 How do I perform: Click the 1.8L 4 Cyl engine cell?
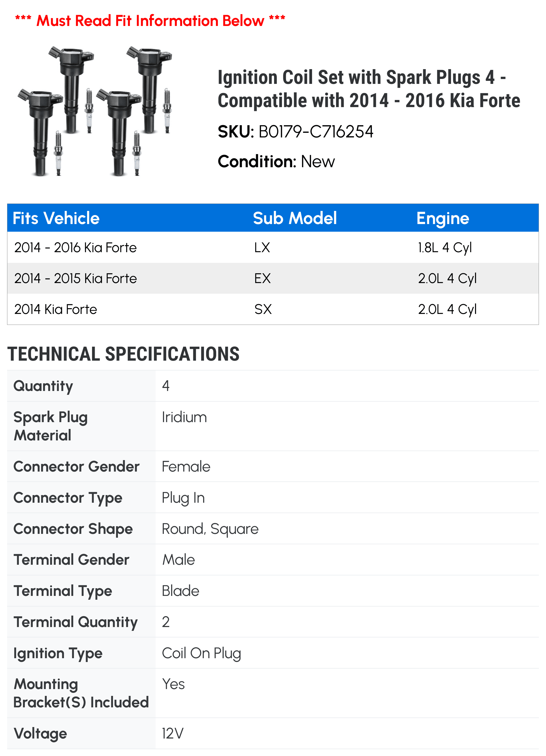tap(445, 248)
